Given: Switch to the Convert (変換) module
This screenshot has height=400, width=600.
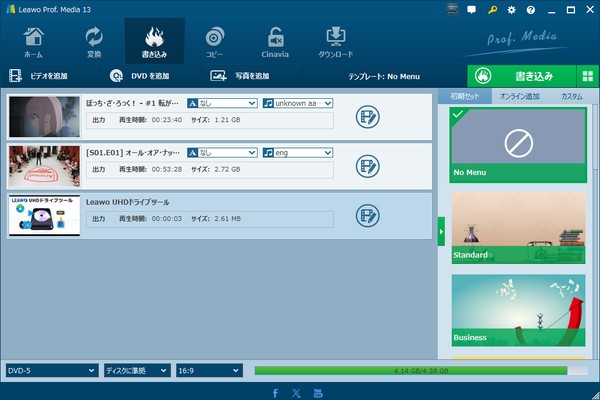Looking at the screenshot, I should pyautogui.click(x=94, y=42).
